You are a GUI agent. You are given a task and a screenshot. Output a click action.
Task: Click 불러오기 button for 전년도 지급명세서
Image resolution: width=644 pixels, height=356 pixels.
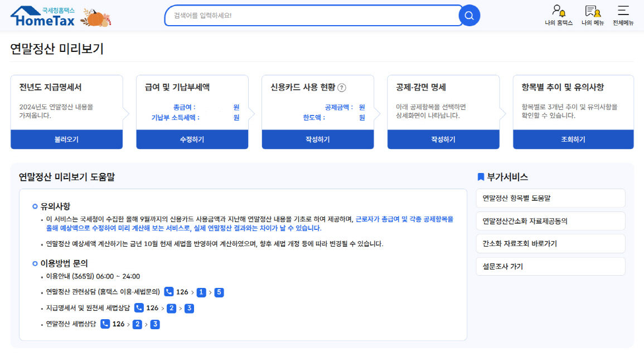click(66, 139)
